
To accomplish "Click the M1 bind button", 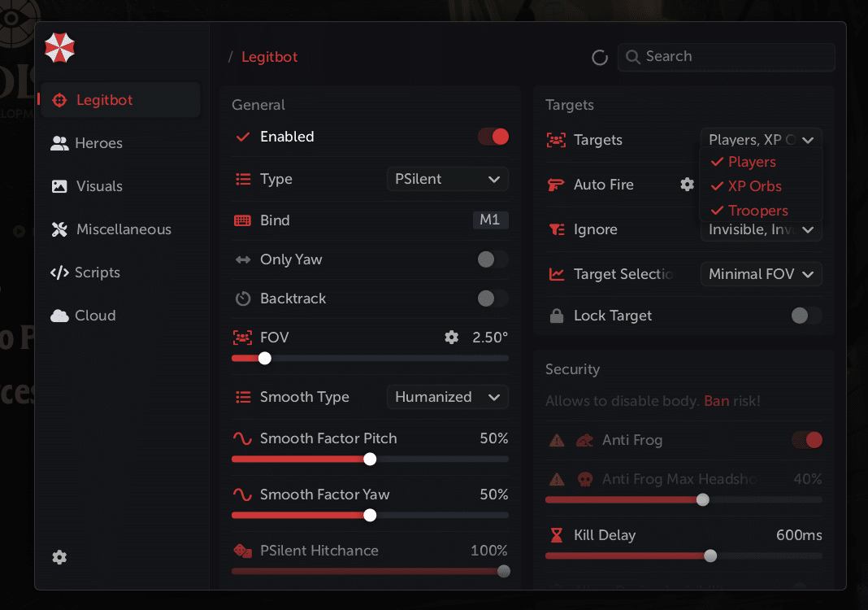I will (490, 220).
